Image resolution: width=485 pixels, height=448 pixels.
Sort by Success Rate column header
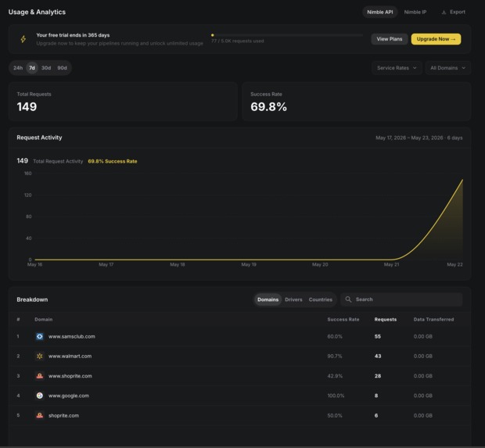click(x=343, y=319)
